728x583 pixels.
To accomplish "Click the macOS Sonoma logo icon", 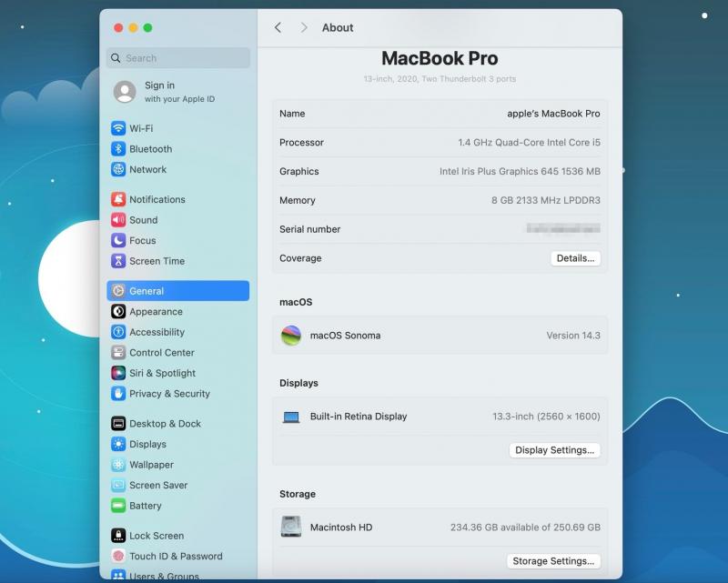I will click(x=291, y=335).
